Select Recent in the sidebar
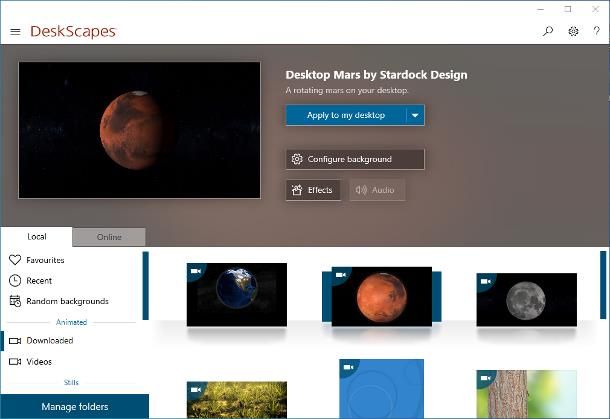This screenshot has height=419, width=610. (39, 281)
